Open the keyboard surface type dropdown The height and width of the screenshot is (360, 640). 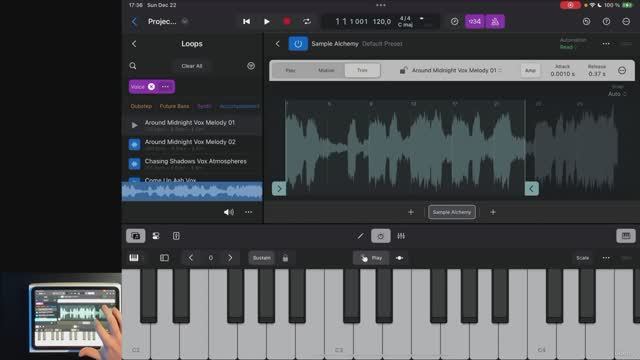[x=135, y=258]
